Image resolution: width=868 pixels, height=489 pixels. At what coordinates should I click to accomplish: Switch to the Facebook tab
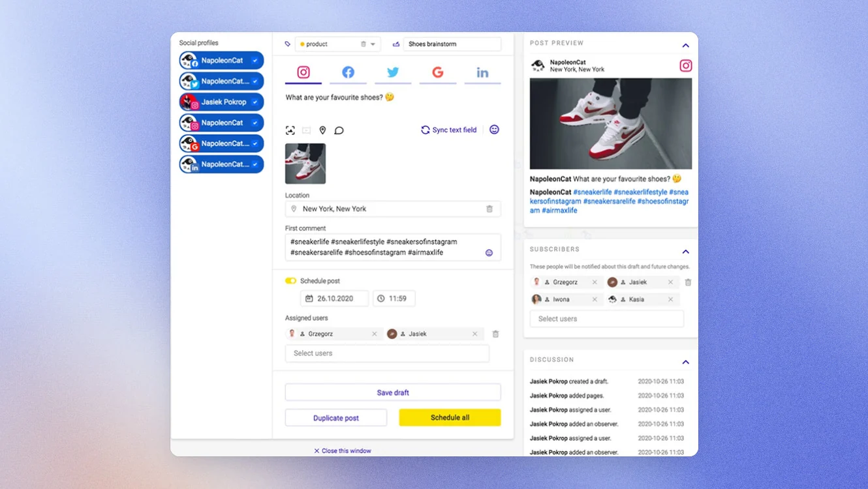click(x=349, y=72)
